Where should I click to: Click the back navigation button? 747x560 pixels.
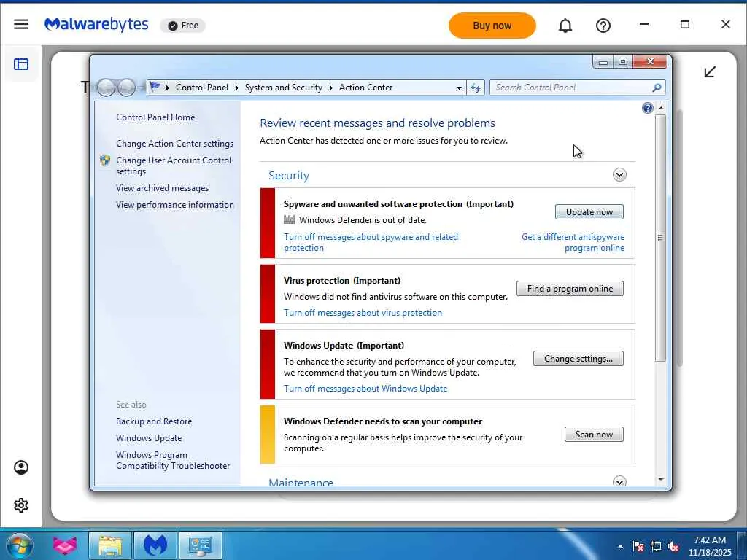click(x=107, y=87)
